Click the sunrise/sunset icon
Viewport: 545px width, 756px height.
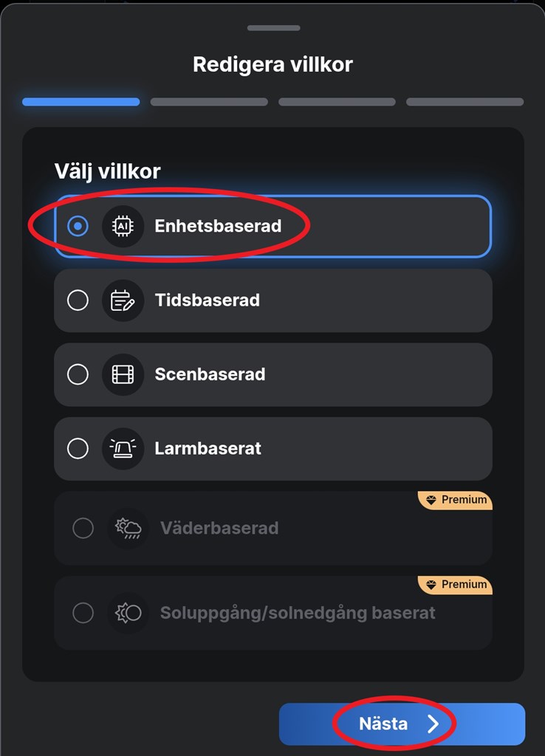point(128,613)
